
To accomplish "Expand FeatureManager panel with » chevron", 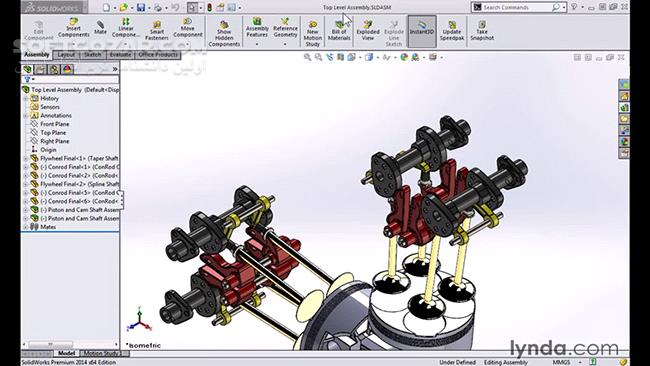I will (x=115, y=69).
